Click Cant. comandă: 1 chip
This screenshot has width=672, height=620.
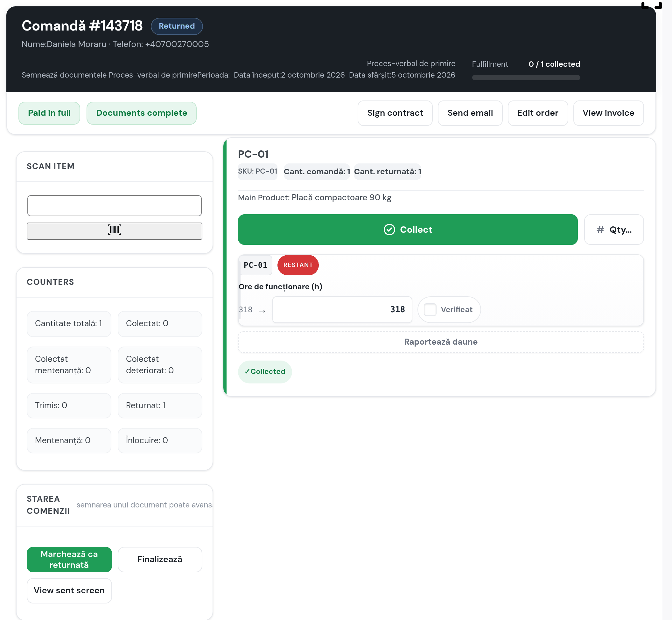[317, 171]
